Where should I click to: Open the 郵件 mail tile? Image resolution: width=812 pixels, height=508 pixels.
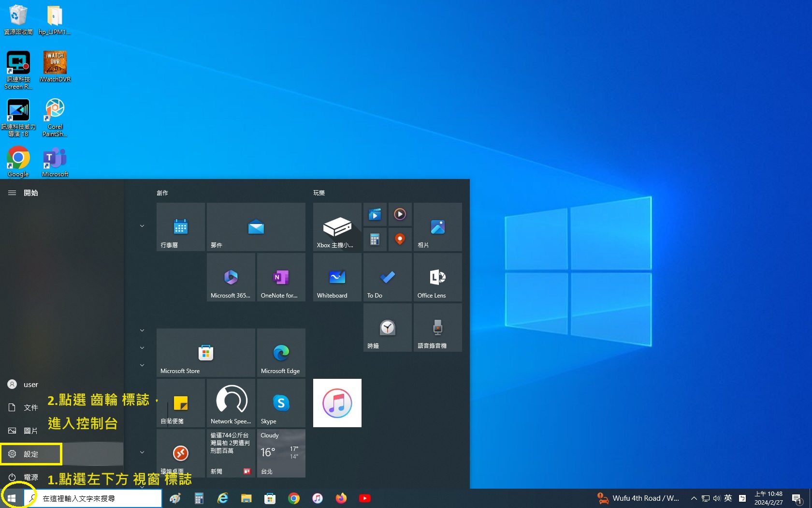pos(256,227)
